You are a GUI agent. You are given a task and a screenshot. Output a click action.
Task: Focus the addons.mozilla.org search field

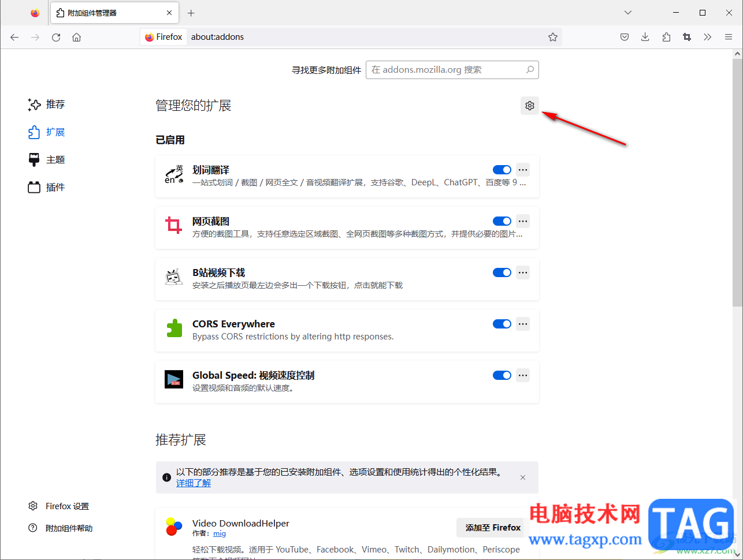point(452,70)
